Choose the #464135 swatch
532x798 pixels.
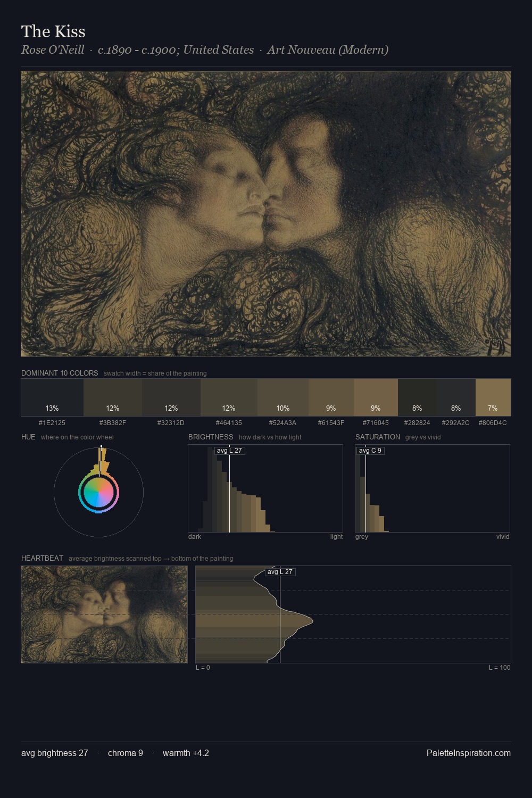[229, 397]
